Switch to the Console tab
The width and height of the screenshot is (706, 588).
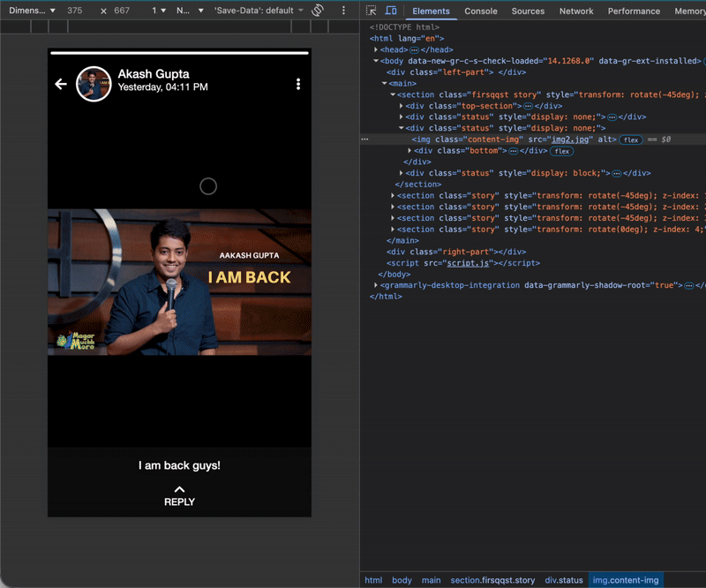pos(481,11)
